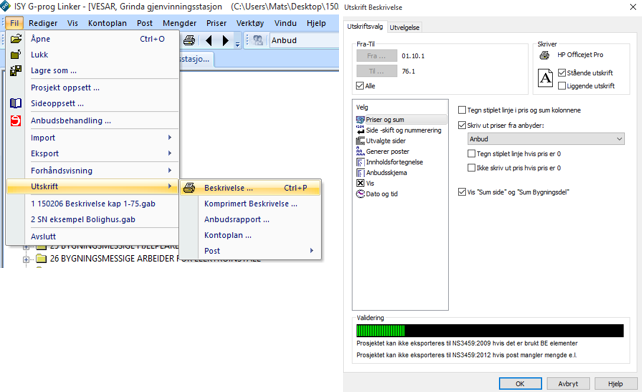Expand tree node 26 Bygningsmessige arbeider
642x392 pixels.
tap(26, 259)
